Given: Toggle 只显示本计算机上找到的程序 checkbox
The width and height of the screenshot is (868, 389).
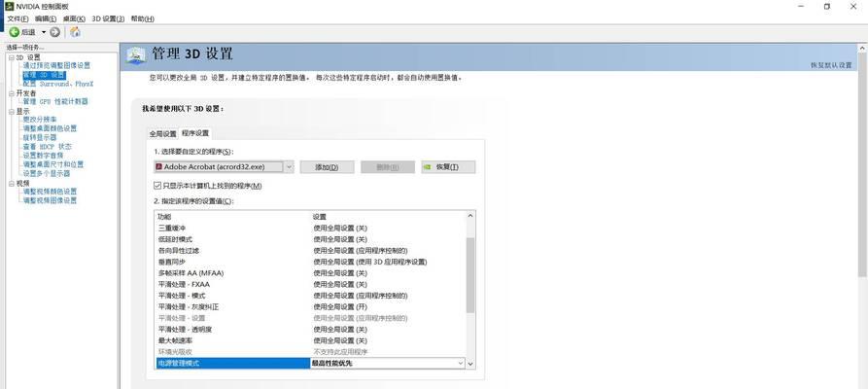Looking at the screenshot, I should 157,186.
